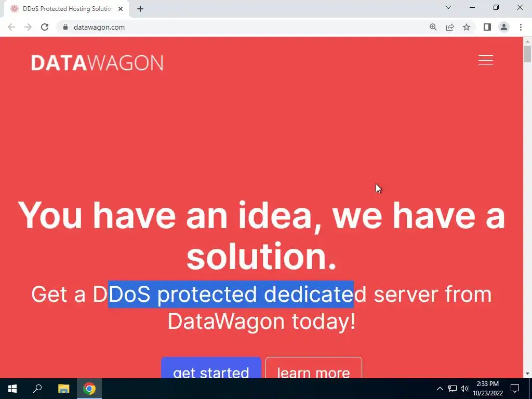Open Chrome three-dot menu
Screen dimensions: 532x399
click(521, 27)
